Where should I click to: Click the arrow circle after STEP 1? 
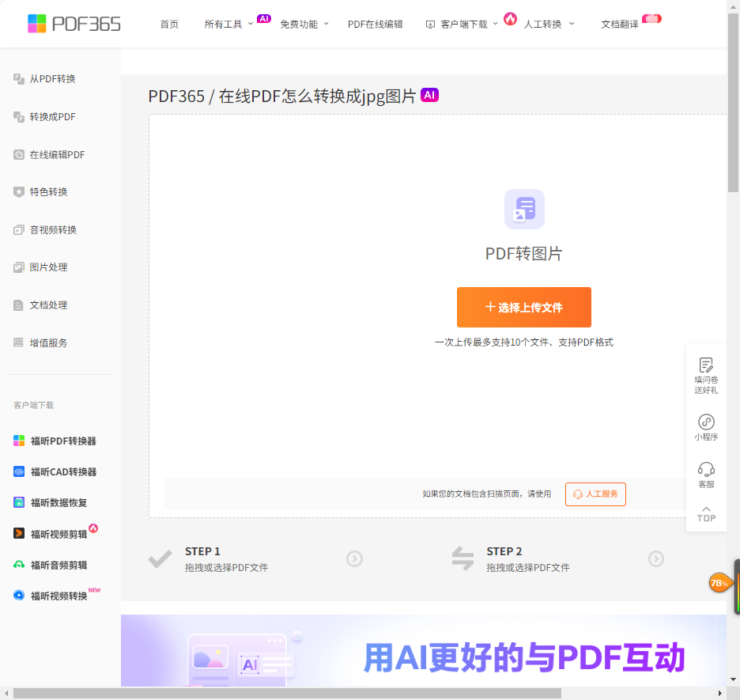click(x=354, y=559)
